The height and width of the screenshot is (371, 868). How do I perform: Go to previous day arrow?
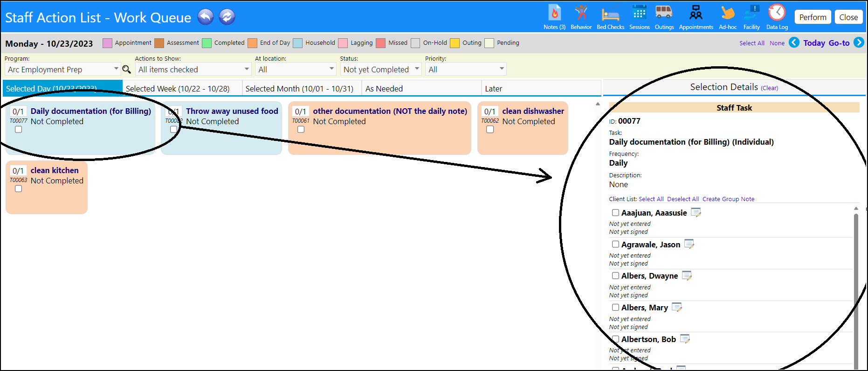[794, 42]
